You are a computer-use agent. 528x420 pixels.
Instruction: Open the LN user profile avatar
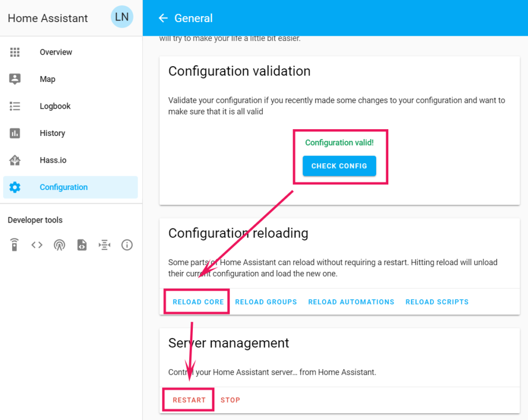122,17
